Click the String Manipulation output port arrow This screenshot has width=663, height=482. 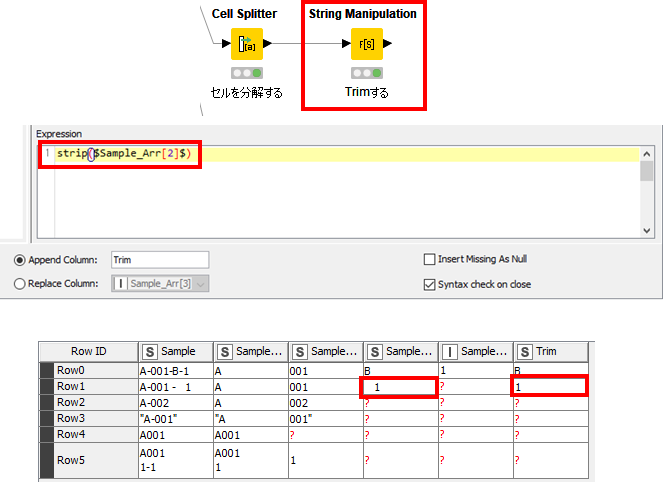tap(388, 43)
